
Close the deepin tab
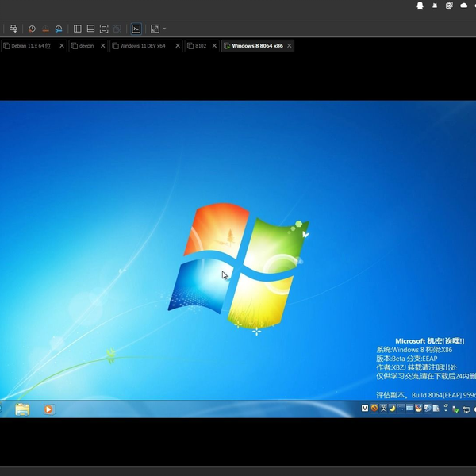pos(102,45)
